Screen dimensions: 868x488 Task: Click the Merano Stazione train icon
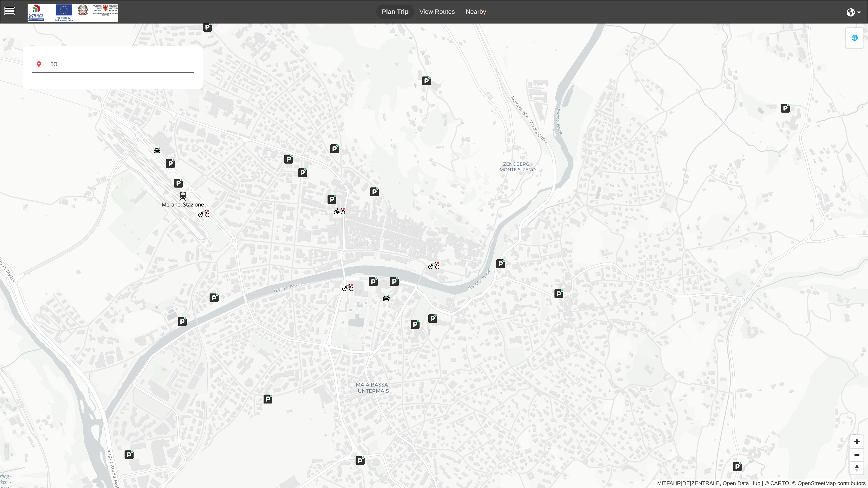(x=183, y=196)
